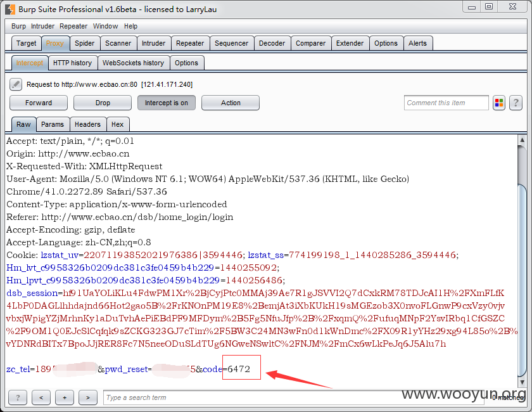This screenshot has width=532, height=412.
Task: Go to next search match arrow
Action: click(88, 397)
